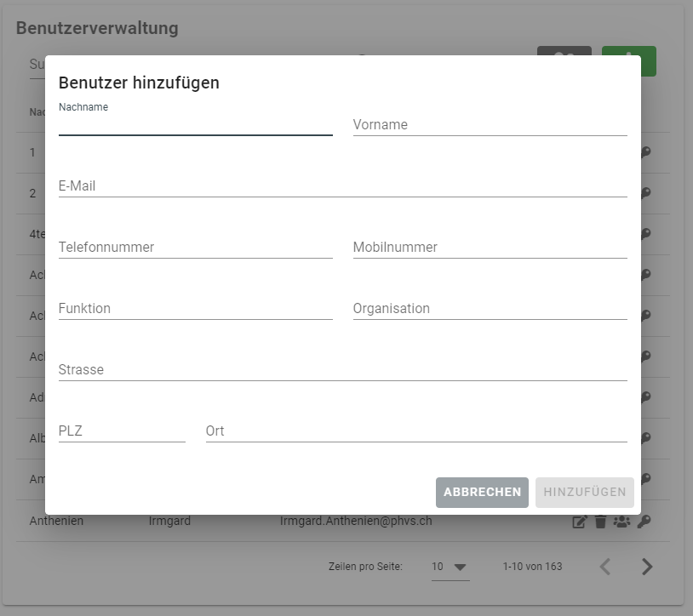Click the key icon in Anthenien row

point(644,522)
